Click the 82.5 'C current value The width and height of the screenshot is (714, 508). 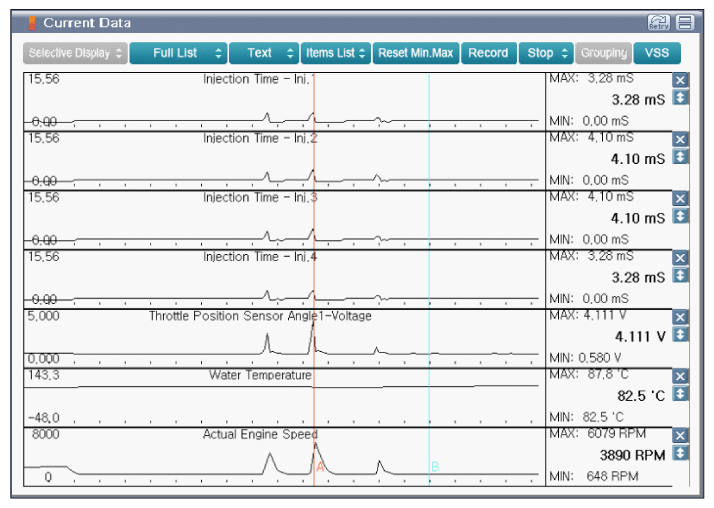641,396
